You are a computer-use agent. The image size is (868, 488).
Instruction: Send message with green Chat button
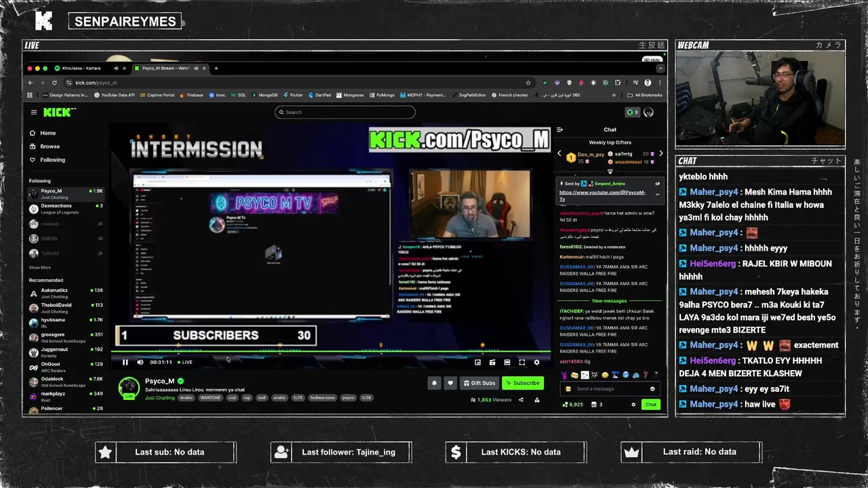pyautogui.click(x=651, y=405)
